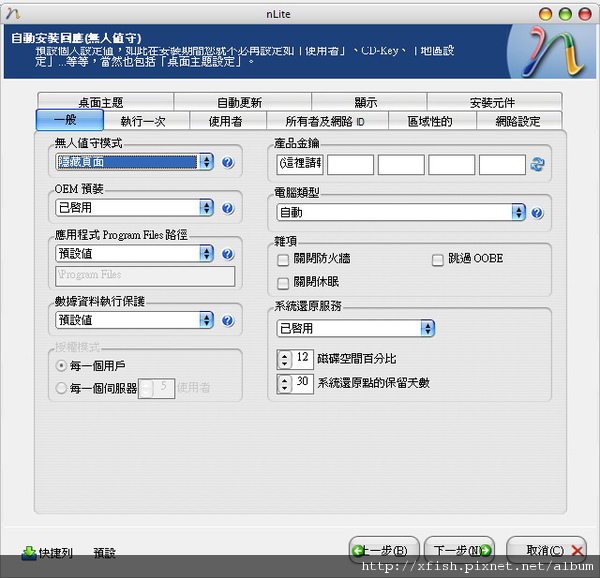Click the 上一步(B) button
The image size is (600, 578).
384,550
